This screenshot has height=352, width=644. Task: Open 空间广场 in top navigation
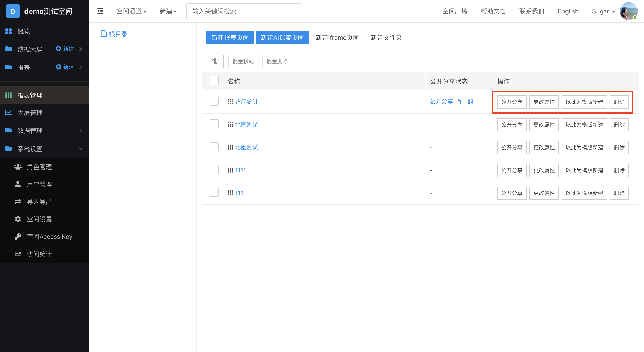455,11
